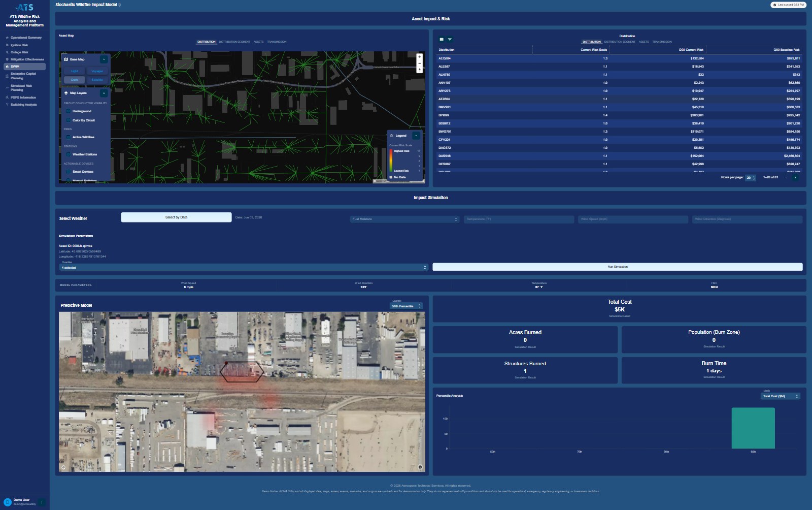Open the Ignition Risk sidebar item

[x=19, y=45]
